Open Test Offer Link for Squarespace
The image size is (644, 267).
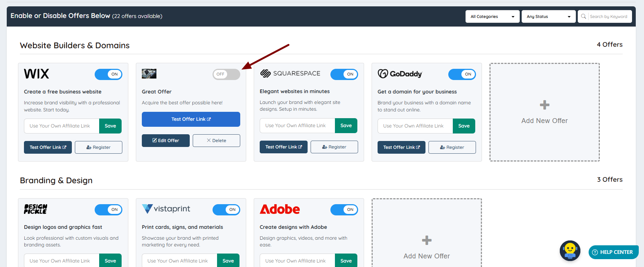(284, 147)
